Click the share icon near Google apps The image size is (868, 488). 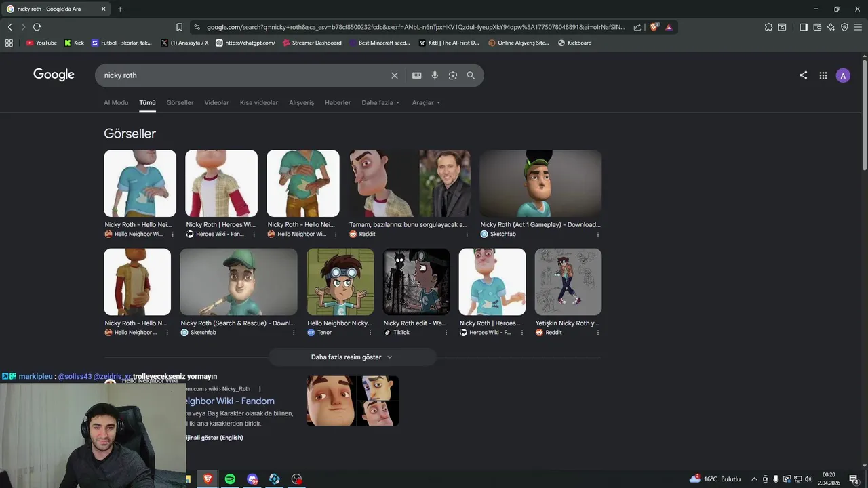(x=803, y=75)
